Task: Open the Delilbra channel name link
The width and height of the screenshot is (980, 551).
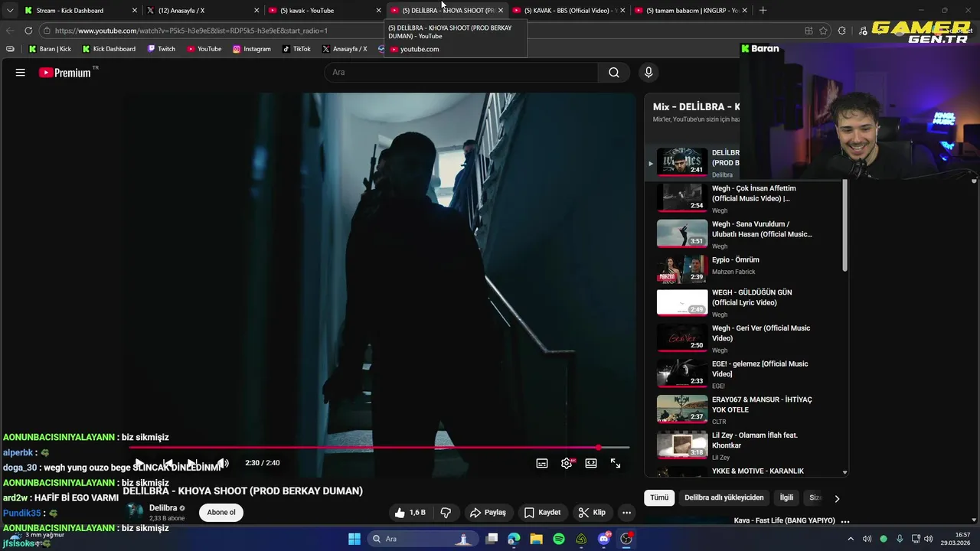Action: 163,508
